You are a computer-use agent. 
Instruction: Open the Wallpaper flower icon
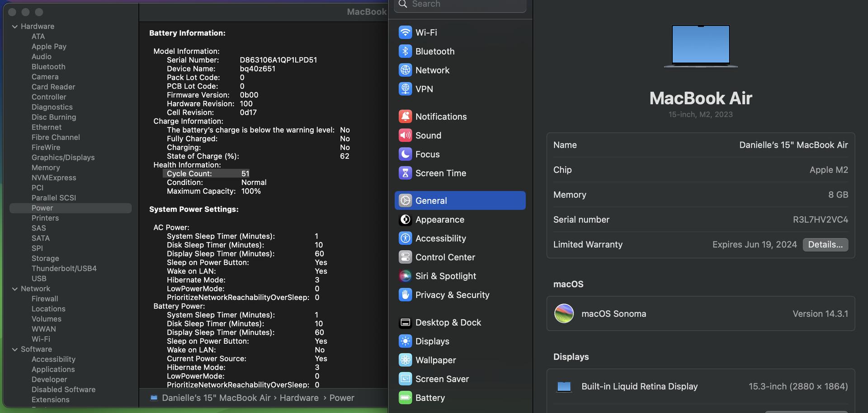(405, 360)
